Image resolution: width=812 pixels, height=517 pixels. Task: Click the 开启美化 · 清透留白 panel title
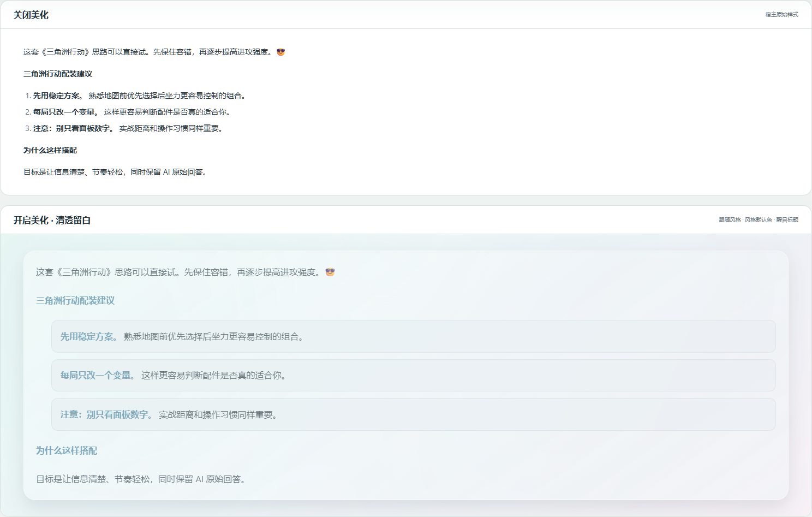point(52,221)
